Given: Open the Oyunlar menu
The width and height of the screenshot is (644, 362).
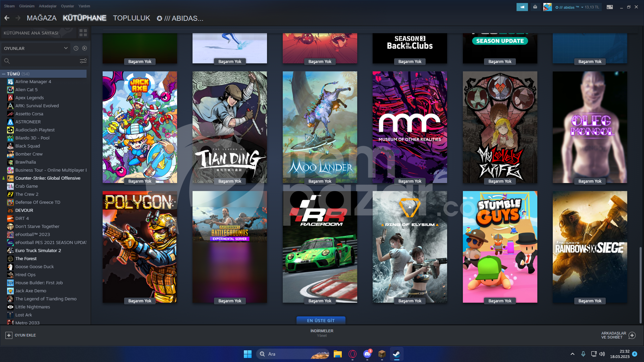Looking at the screenshot, I should [x=67, y=6].
